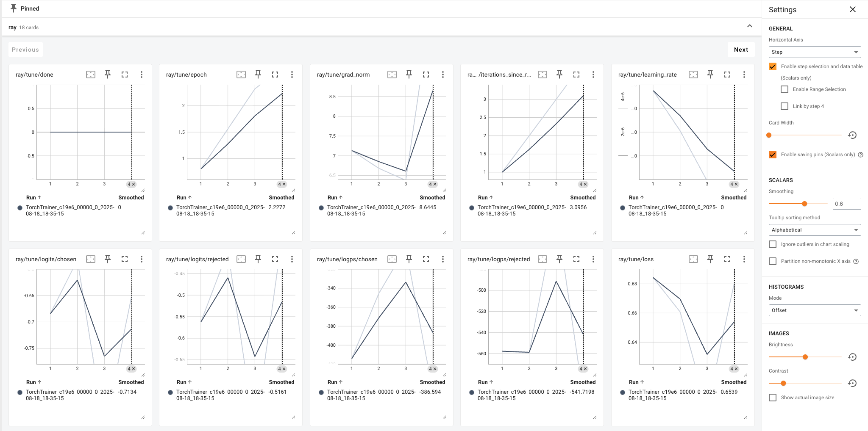Pin the ray/tune/epoch card
Viewport: 868px width, 431px height.
pyautogui.click(x=258, y=75)
